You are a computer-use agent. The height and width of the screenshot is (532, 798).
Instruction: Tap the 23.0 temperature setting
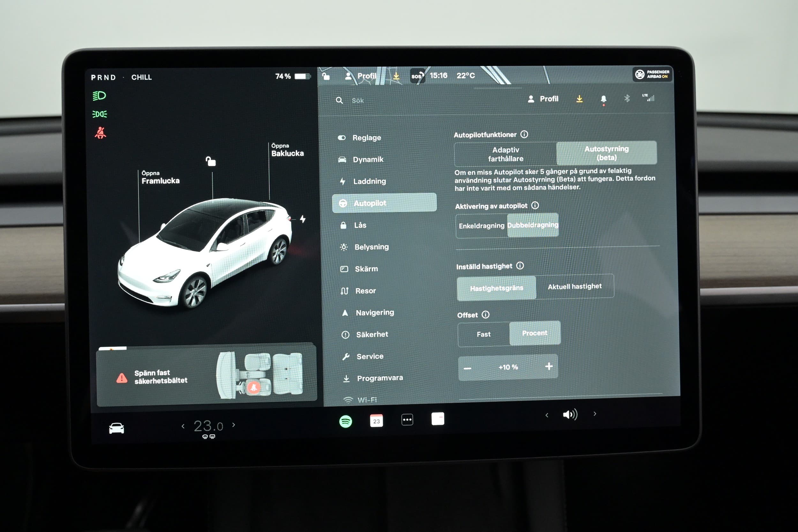208,426
